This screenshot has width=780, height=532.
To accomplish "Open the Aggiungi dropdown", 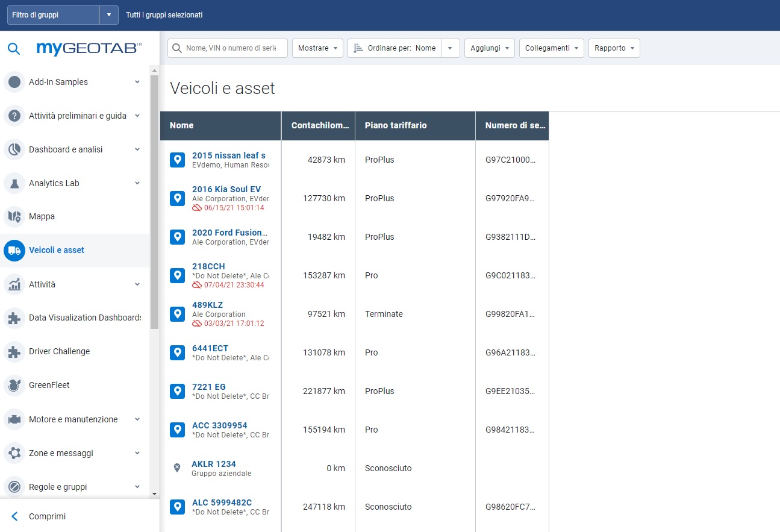I will pyautogui.click(x=489, y=48).
